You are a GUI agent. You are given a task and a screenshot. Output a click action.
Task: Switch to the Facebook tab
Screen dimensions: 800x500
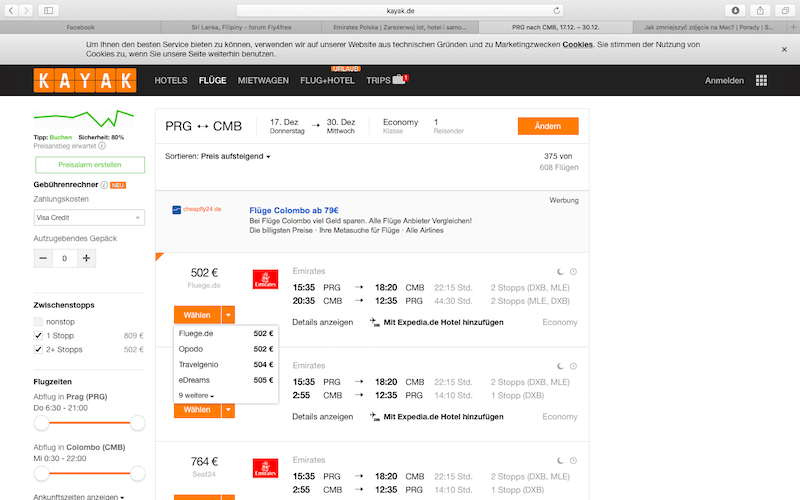tap(81, 27)
